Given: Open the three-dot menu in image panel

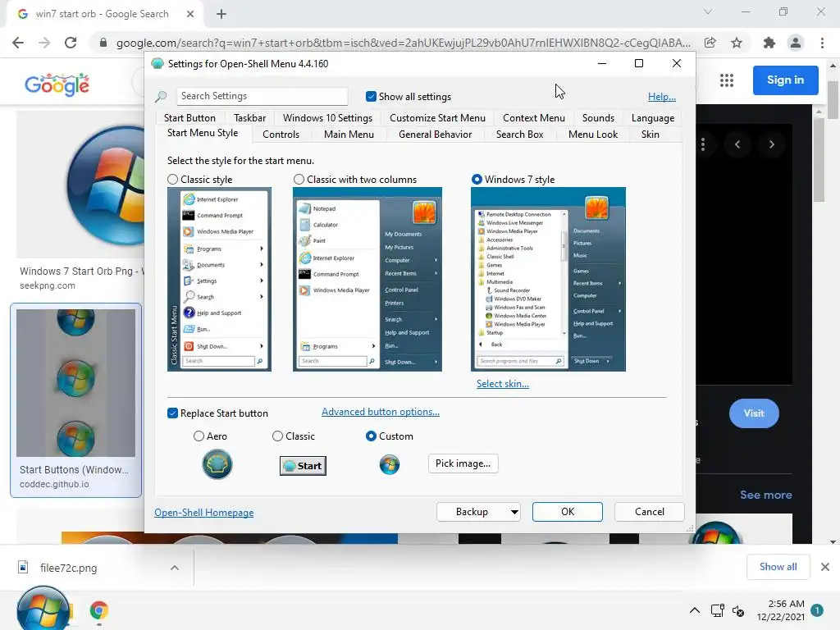Looking at the screenshot, I should (x=703, y=144).
